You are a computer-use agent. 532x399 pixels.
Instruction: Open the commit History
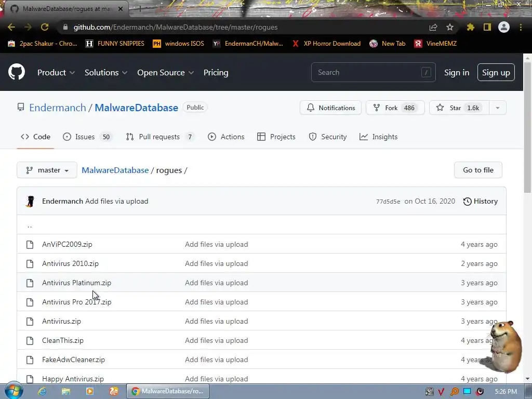[481, 201]
